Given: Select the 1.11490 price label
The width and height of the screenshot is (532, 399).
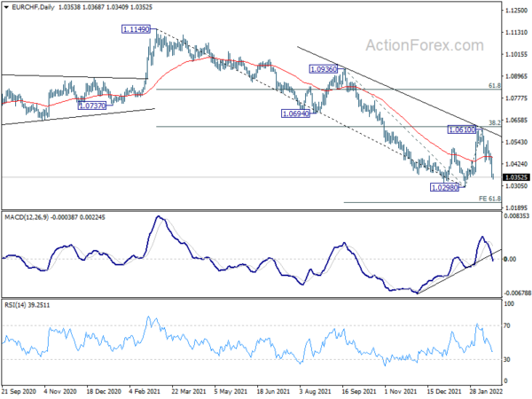Looking at the screenshot, I should pos(136,29).
